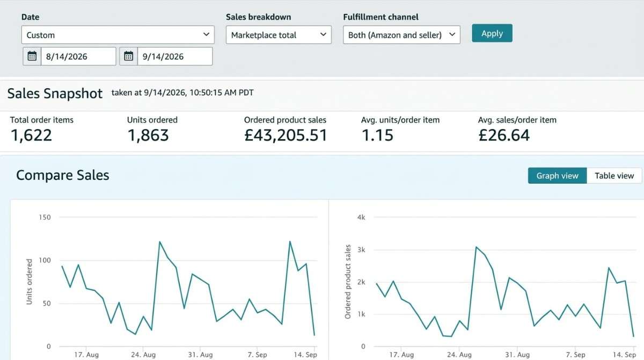The height and width of the screenshot is (360, 644).
Task: Select the Ordered product sales value £43,205.51
Action: pos(286,135)
